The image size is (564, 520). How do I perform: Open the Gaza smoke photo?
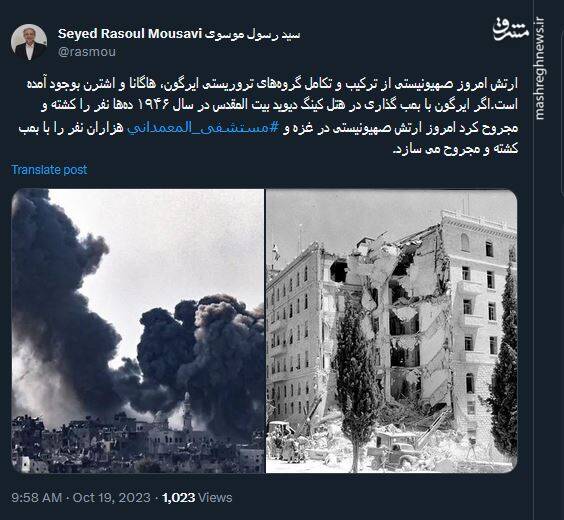(x=138, y=331)
